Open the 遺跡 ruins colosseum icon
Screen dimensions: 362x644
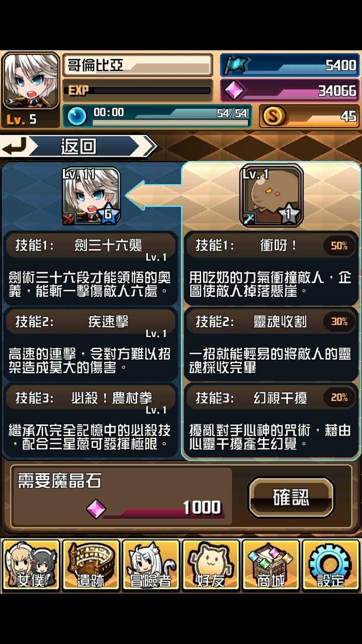point(90,565)
